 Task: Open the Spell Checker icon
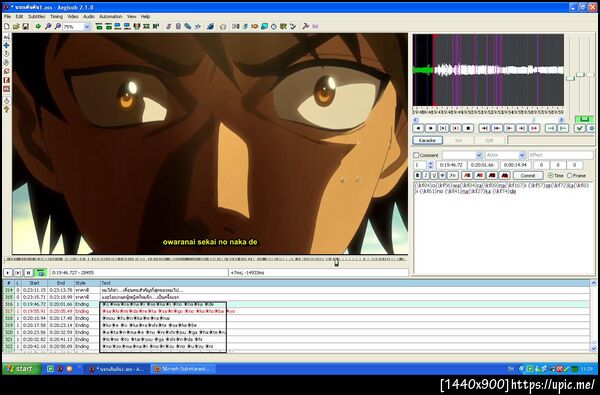[x=293, y=26]
